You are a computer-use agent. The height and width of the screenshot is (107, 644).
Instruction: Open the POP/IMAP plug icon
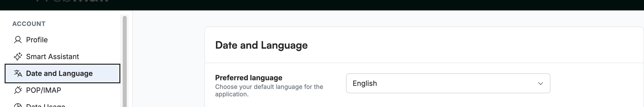(18, 90)
